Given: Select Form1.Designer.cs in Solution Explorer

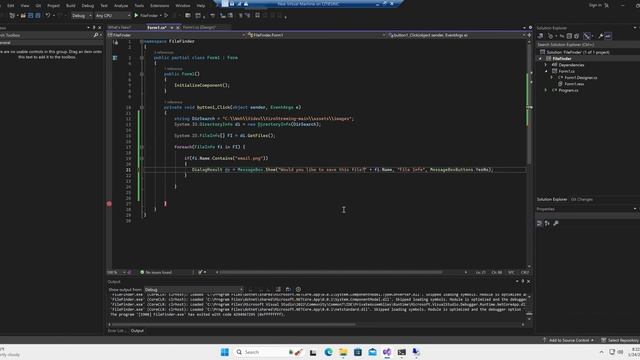Looking at the screenshot, I should (x=580, y=78).
